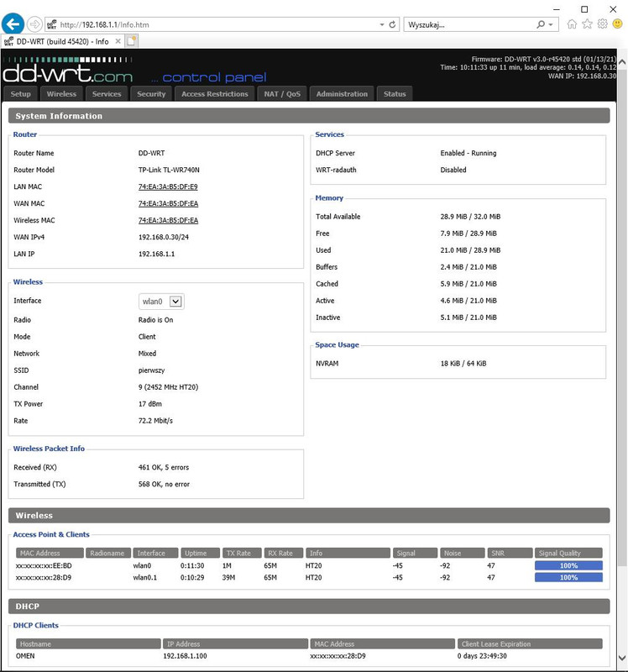Open the address bar history dropdown arrow
Image resolution: width=628 pixels, height=672 pixels.
[x=382, y=25]
